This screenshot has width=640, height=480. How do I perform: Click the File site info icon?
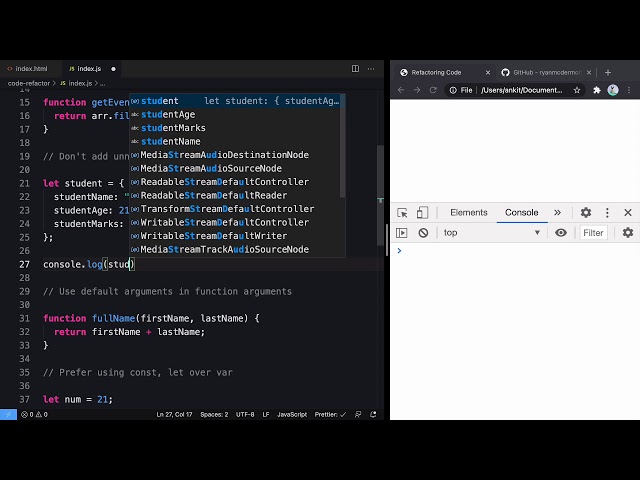coord(461,90)
